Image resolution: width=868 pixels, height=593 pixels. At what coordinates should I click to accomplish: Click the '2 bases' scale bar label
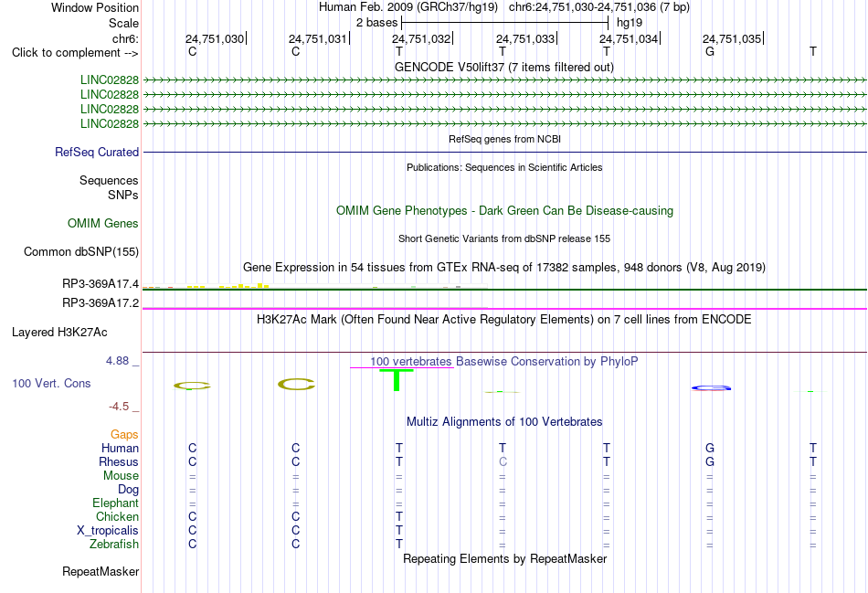(x=376, y=23)
